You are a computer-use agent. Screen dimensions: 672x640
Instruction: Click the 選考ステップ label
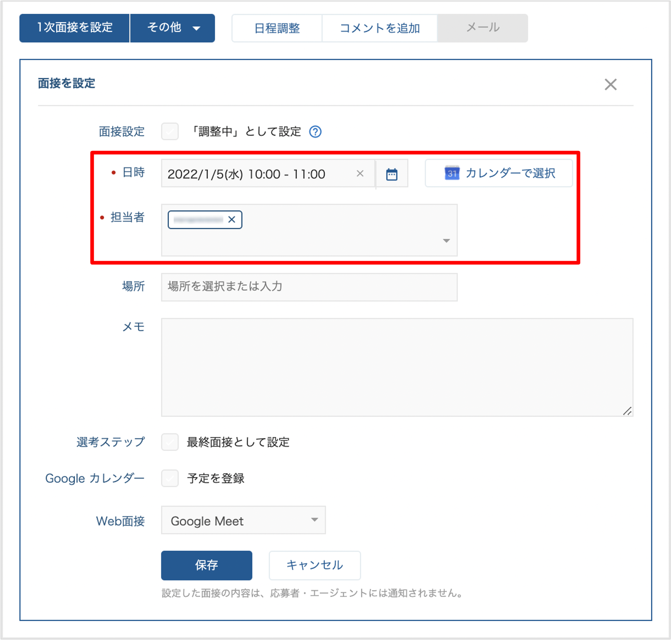click(x=111, y=442)
